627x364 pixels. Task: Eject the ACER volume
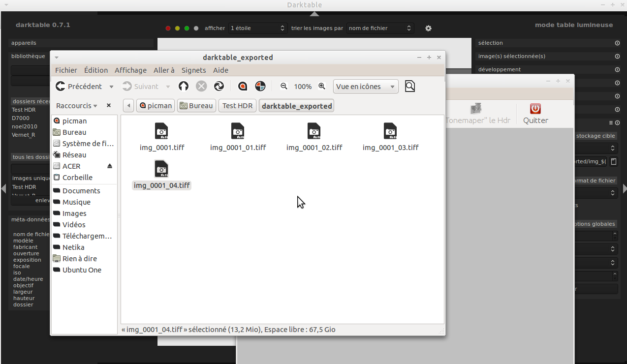110,166
